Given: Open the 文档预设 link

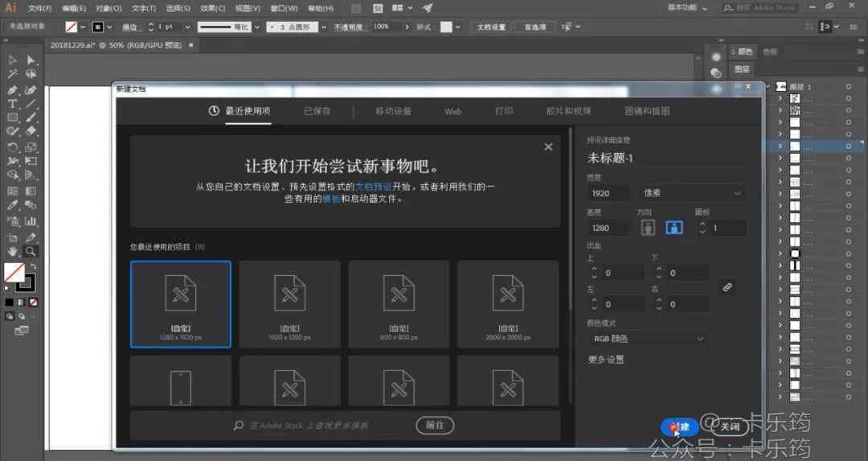Looking at the screenshot, I should click(373, 187).
